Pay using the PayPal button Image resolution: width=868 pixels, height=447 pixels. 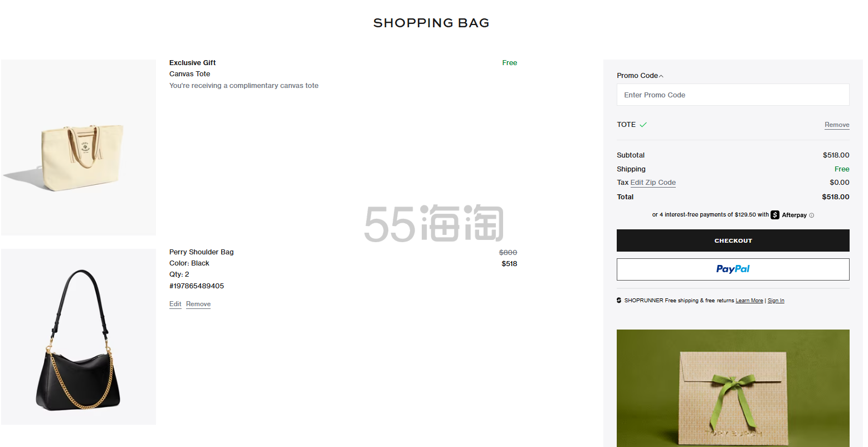(x=733, y=269)
